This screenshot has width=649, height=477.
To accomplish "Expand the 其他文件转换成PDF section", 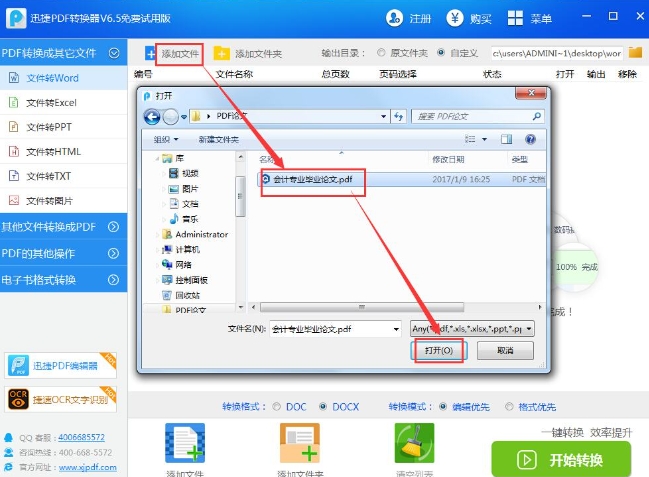I will pyautogui.click(x=113, y=226).
